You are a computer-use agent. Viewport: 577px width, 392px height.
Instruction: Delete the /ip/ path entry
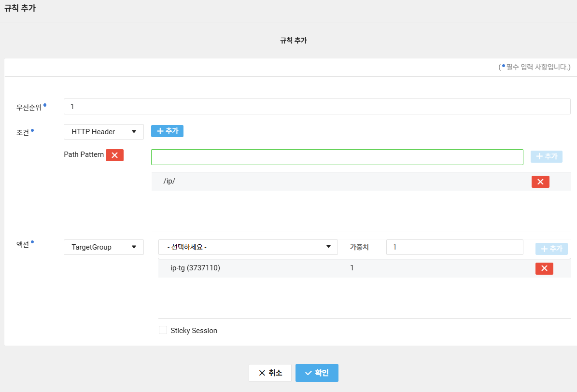pyautogui.click(x=540, y=182)
